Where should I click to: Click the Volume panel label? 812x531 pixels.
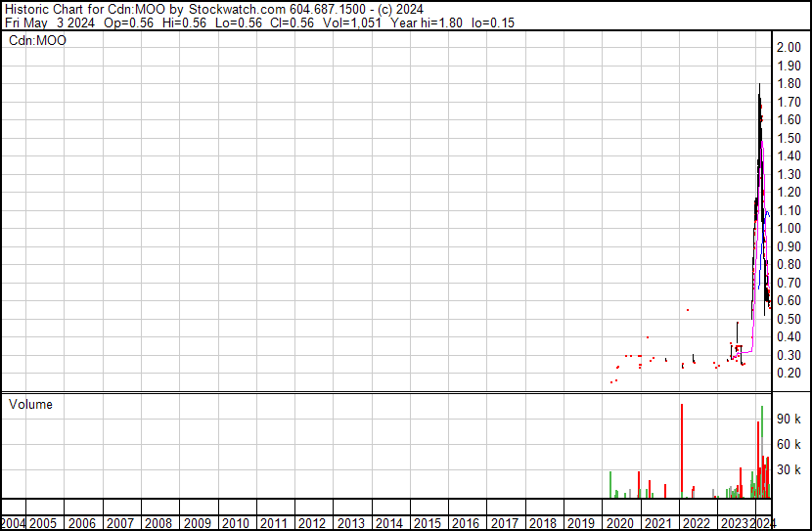(30, 405)
